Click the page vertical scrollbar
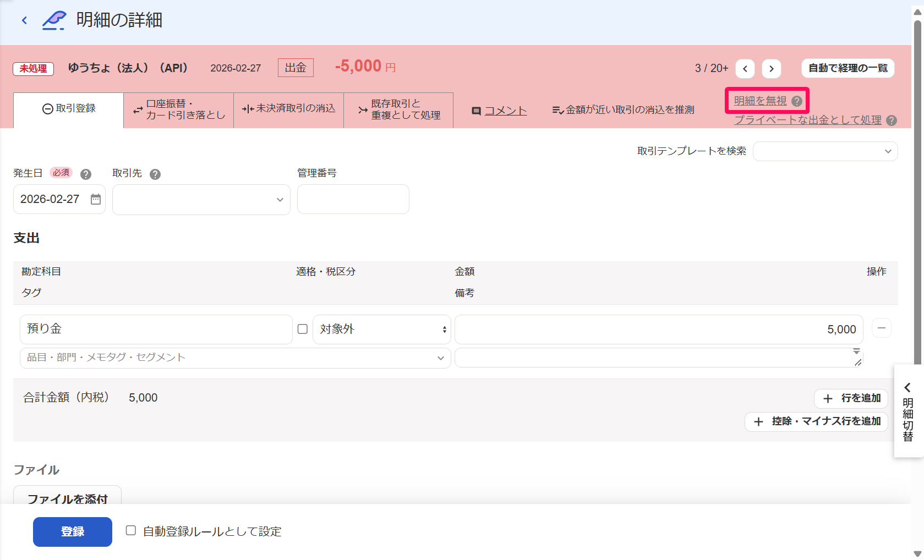 point(917,193)
